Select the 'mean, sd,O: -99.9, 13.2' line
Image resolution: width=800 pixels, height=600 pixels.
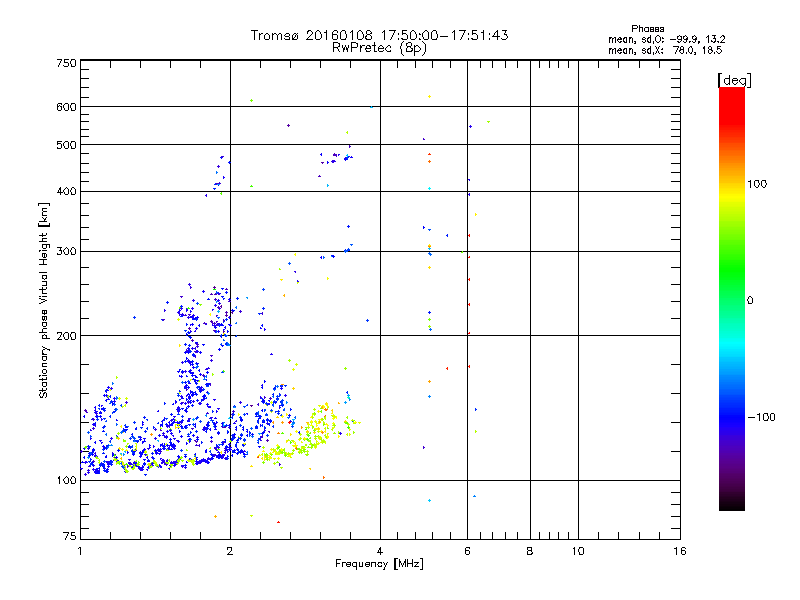666,39
